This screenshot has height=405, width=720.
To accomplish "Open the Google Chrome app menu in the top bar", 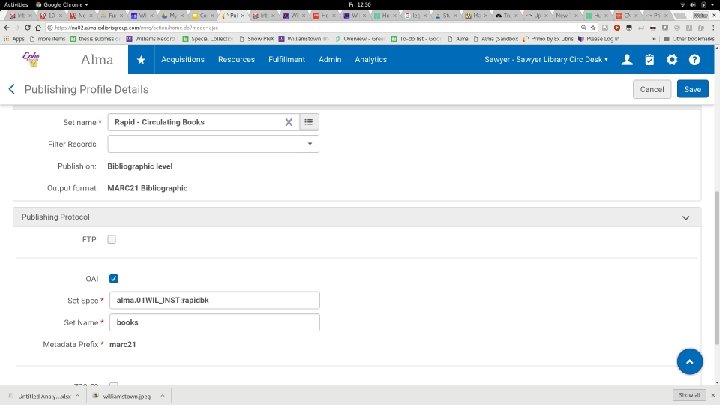I will (x=62, y=5).
